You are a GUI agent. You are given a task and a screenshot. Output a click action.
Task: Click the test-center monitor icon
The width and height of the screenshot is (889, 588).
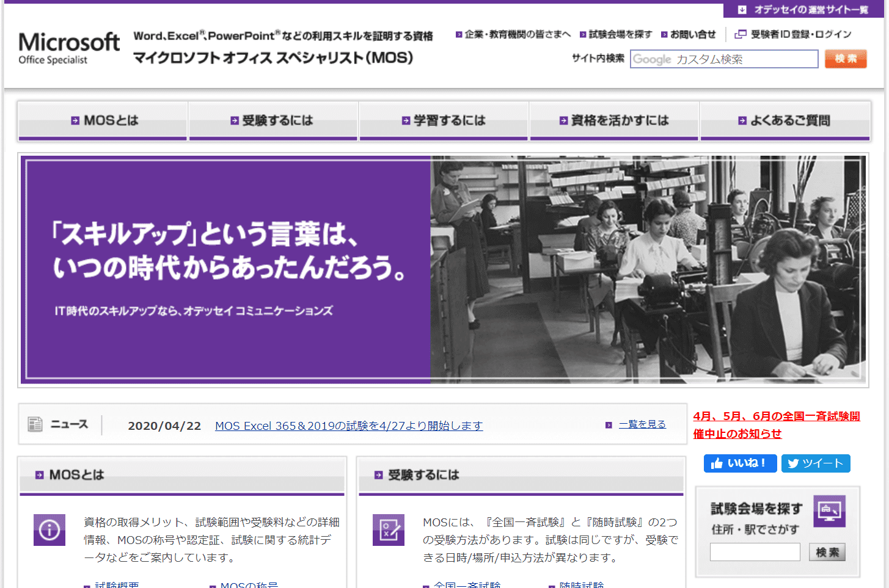coord(829,511)
